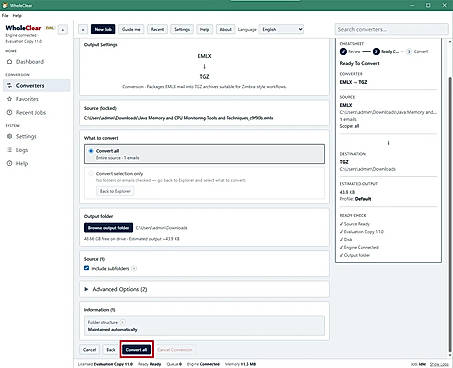Click the Ready To Convert heading
This screenshot has height=368, width=453.
(359, 63)
